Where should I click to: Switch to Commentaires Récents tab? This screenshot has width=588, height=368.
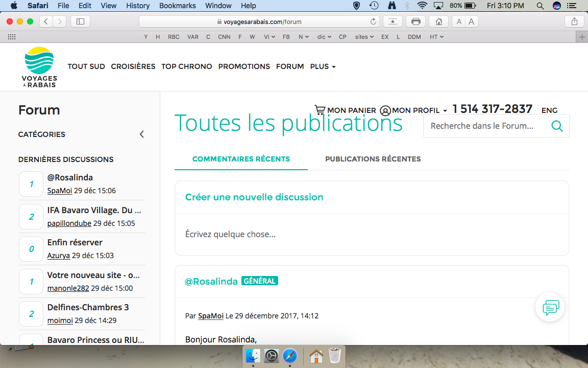241,159
